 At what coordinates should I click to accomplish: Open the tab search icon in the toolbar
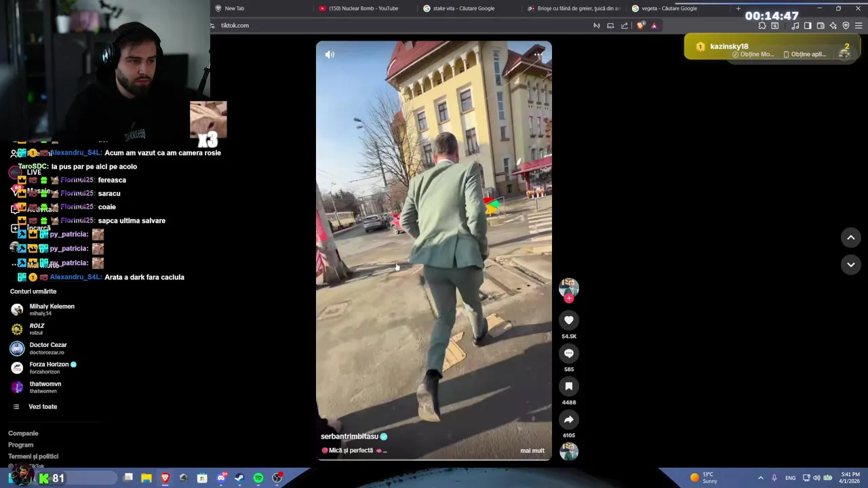coord(775,26)
